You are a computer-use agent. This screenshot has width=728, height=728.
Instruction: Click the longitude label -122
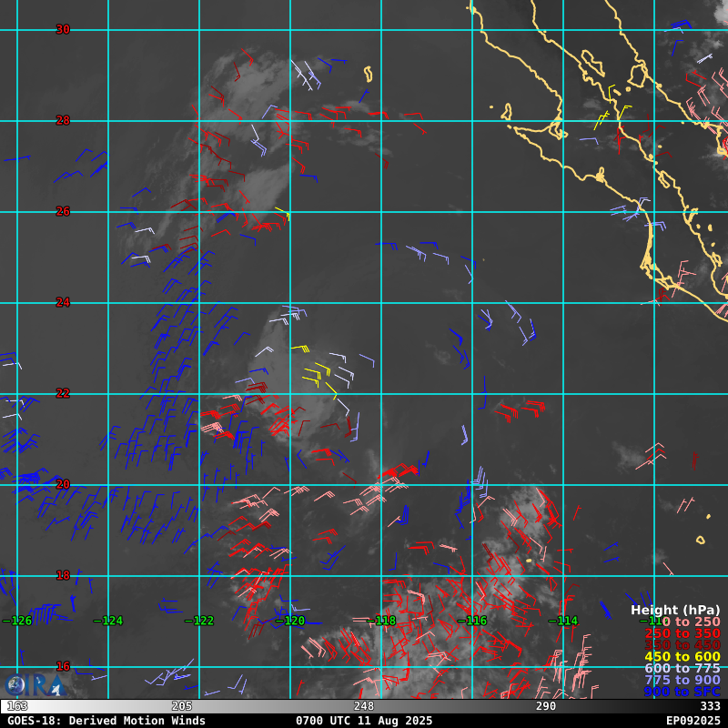[199, 621]
